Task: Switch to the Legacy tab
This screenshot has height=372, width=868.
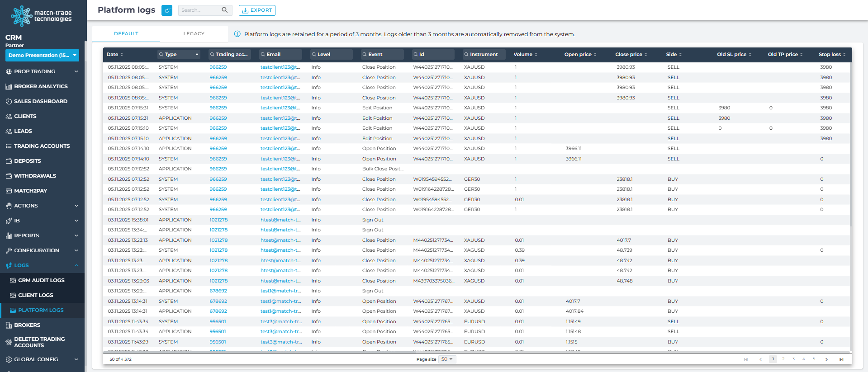Action: pos(194,34)
